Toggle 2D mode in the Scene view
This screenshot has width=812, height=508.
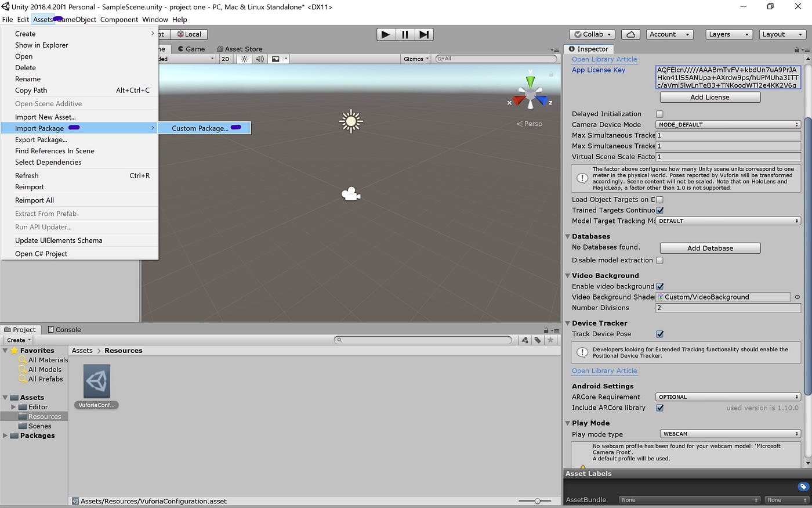[x=225, y=59]
